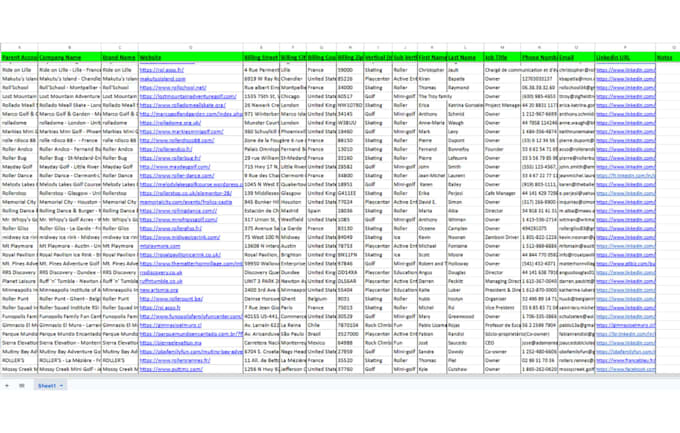This screenshot has height=433, width=680.
Task: Select last name cell 'Dupont'
Action: coord(465,141)
